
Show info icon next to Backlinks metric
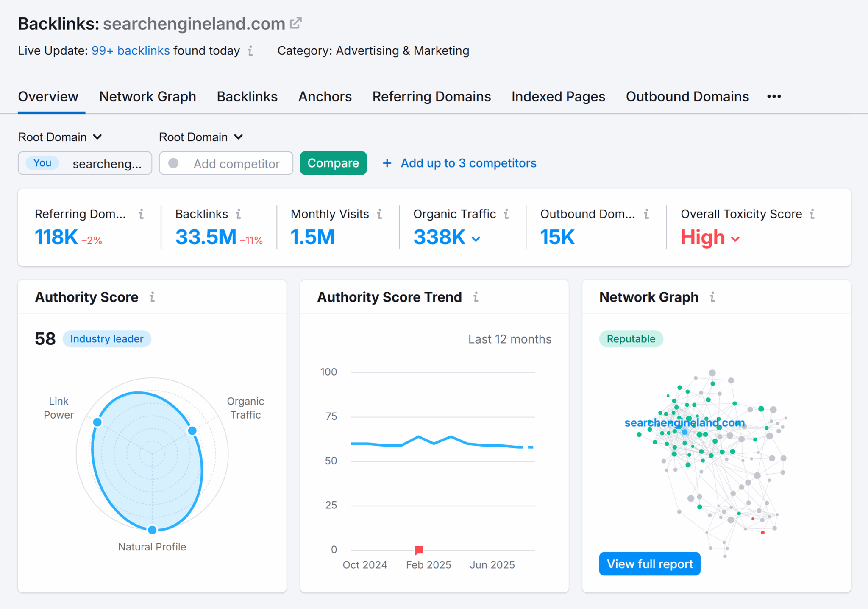click(x=239, y=214)
